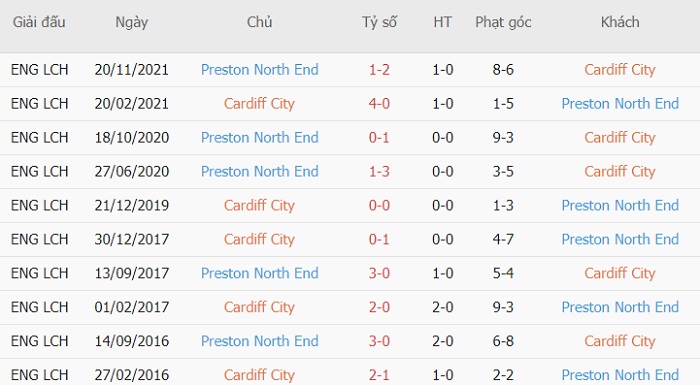Click the Giải đấu column header
Image resolution: width=700 pixels, height=385 pixels.
pyautogui.click(x=39, y=22)
